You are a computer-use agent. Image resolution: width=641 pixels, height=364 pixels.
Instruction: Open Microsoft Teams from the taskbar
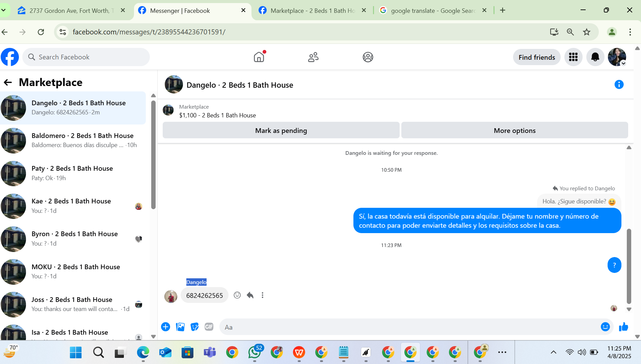(x=210, y=353)
